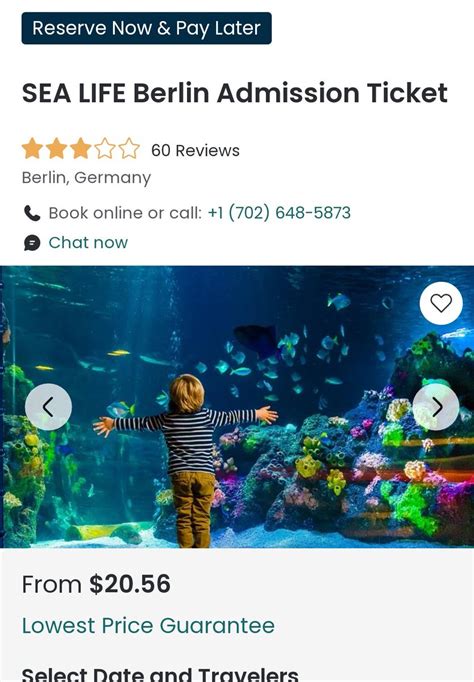Click the fourth empty rating star
Screen dimensions: 474x682
pos(105,149)
